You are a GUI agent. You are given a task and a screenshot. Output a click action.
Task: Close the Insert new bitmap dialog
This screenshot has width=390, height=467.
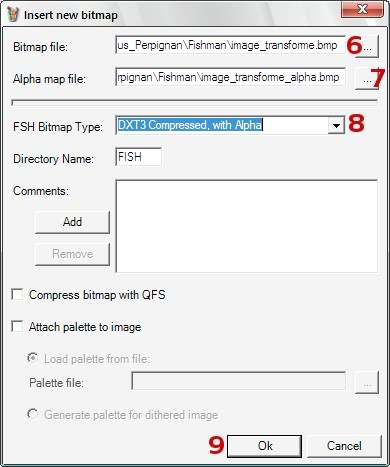pos(362,9)
